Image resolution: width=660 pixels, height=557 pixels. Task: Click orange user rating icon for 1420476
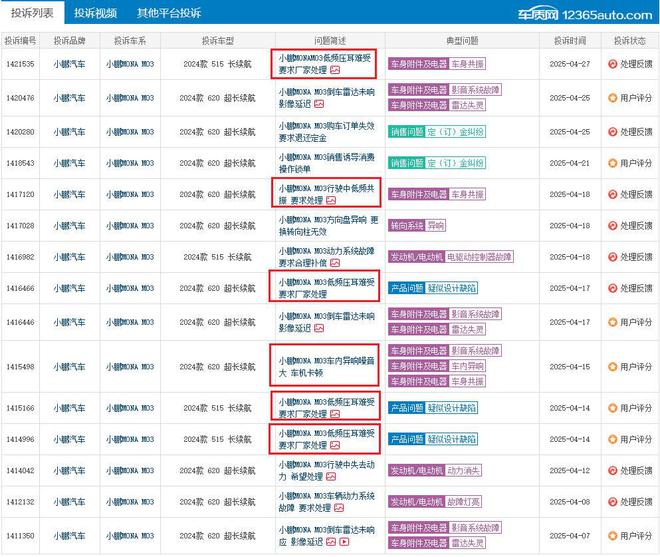tap(612, 98)
